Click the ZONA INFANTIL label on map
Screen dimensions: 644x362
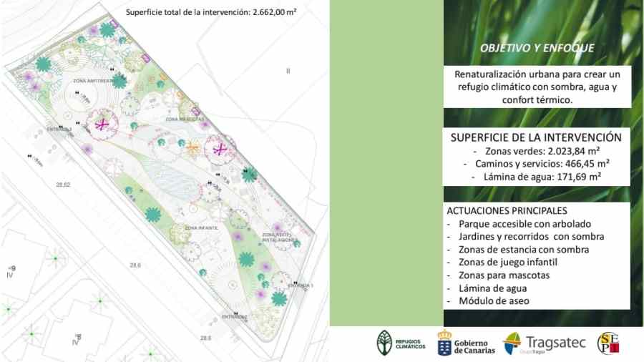click(x=201, y=228)
